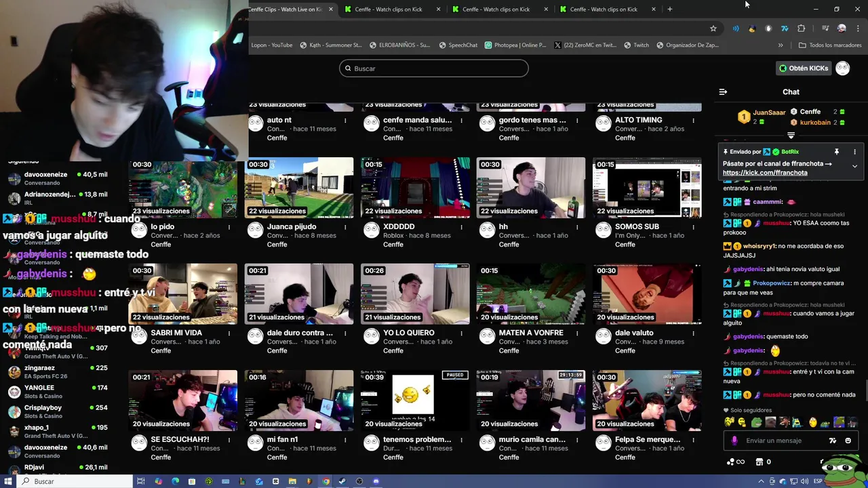Viewport: 868px width, 488px height.
Task: Bookmark this page with the star icon
Action: click(713, 28)
